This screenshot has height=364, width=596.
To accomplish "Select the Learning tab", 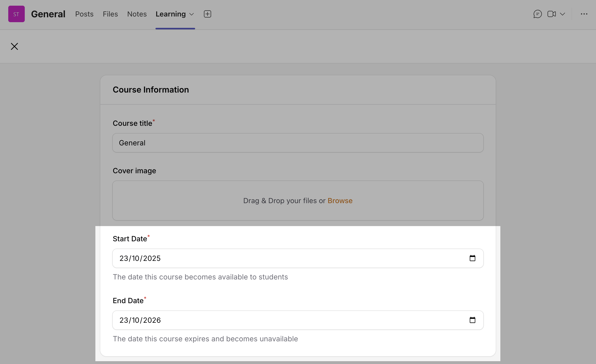I will pos(170,14).
